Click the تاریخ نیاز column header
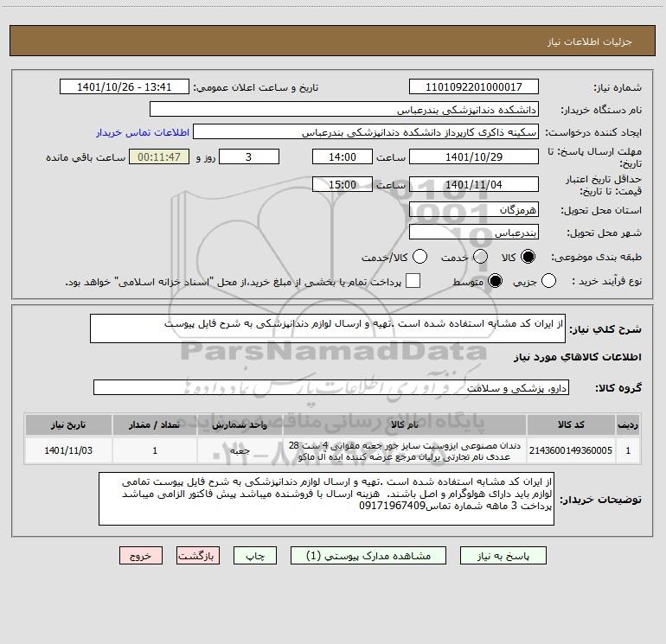The height and width of the screenshot is (644, 666). (68, 424)
